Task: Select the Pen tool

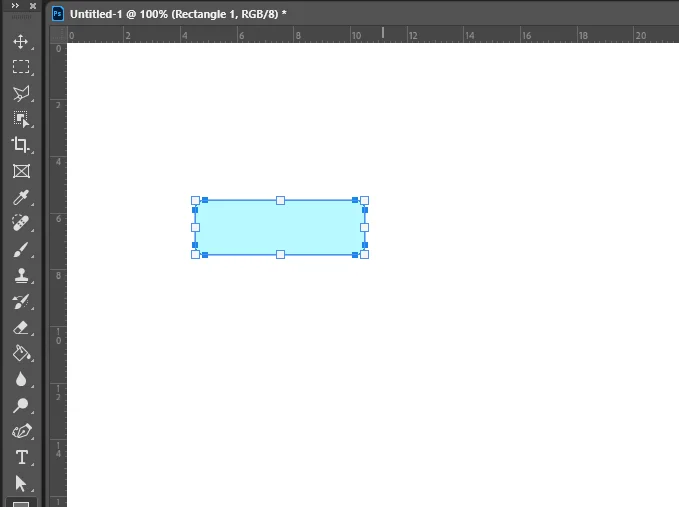Action: tap(21, 431)
